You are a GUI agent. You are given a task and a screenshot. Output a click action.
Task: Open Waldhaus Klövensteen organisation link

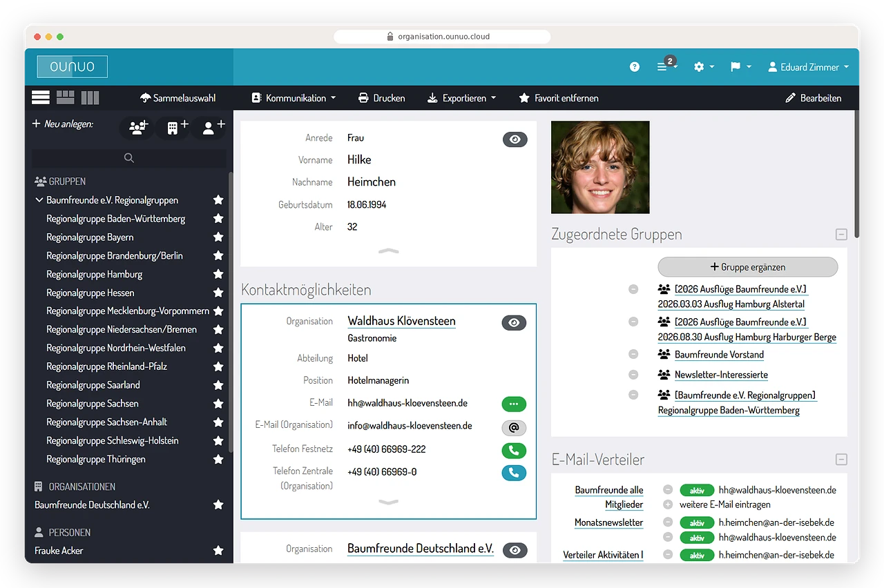pyautogui.click(x=401, y=321)
